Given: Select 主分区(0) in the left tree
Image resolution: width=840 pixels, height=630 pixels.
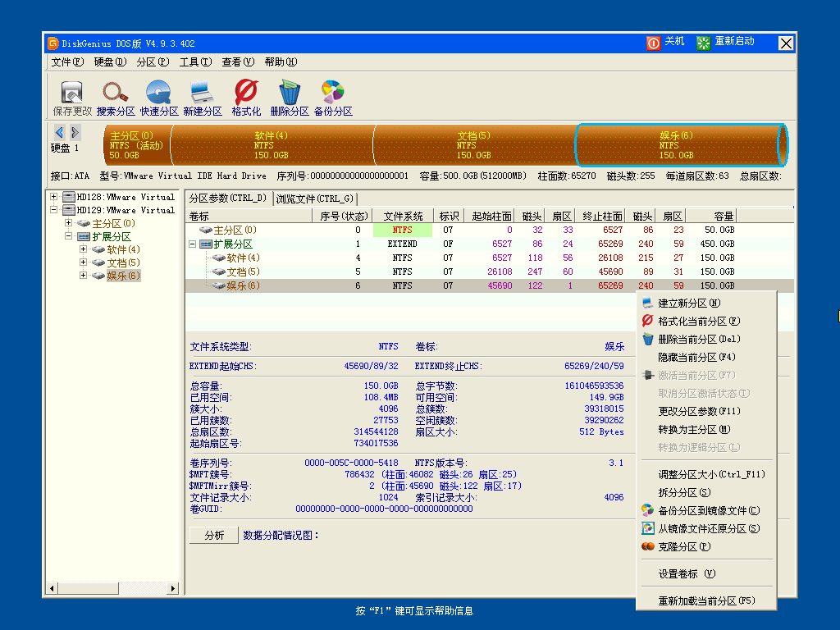Looking at the screenshot, I should (113, 223).
